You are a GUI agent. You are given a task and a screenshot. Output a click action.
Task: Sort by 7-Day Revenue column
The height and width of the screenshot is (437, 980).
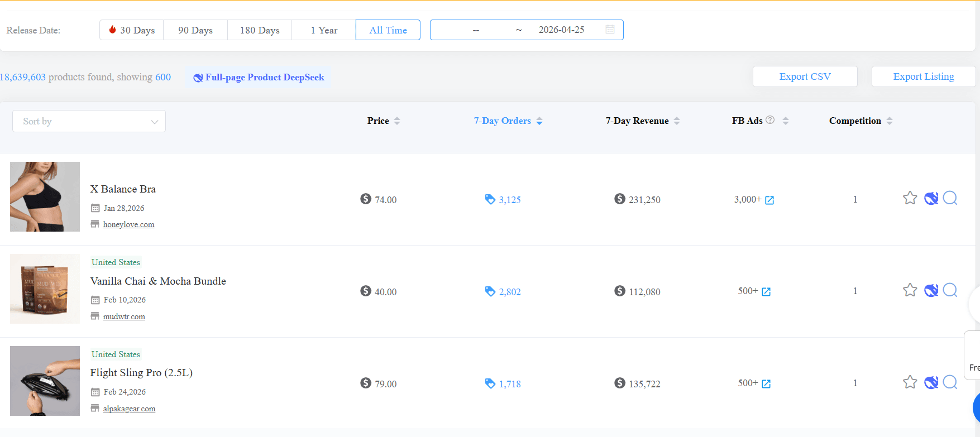[677, 121]
